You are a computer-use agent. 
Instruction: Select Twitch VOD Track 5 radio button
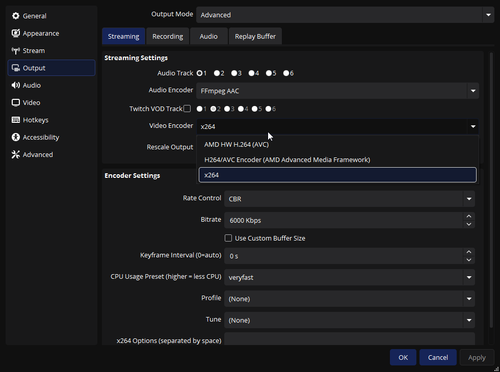[x=255, y=109]
